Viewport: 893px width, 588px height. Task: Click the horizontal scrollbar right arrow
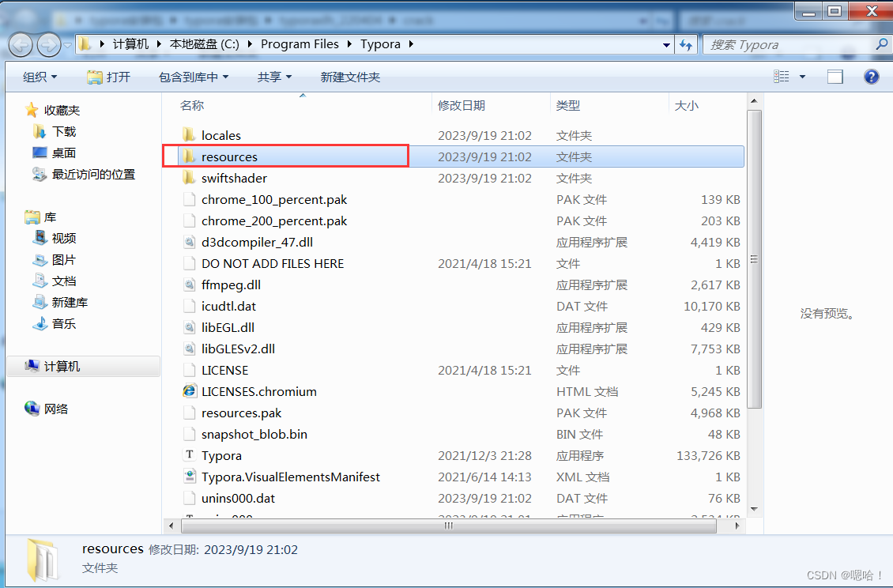click(x=737, y=526)
